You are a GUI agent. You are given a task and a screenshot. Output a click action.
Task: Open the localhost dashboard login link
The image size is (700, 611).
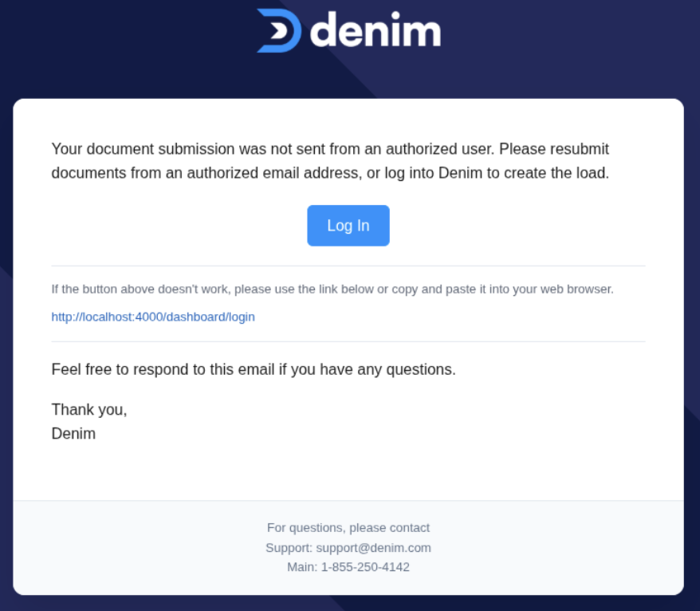[x=153, y=317]
